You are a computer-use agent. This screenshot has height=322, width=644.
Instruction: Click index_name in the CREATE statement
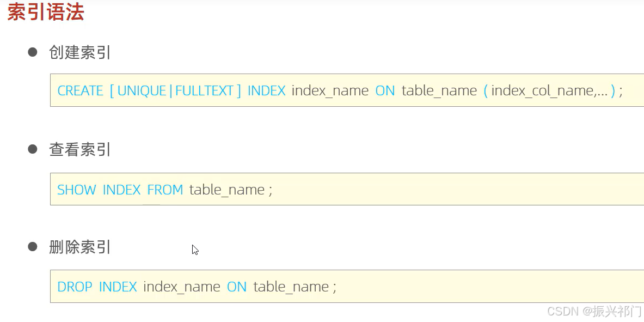pyautogui.click(x=330, y=91)
